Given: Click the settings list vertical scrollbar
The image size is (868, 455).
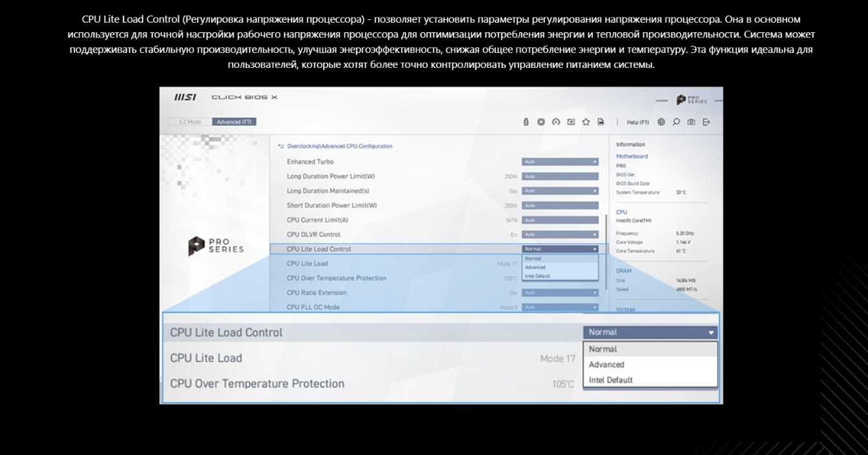Looking at the screenshot, I should pyautogui.click(x=606, y=252).
